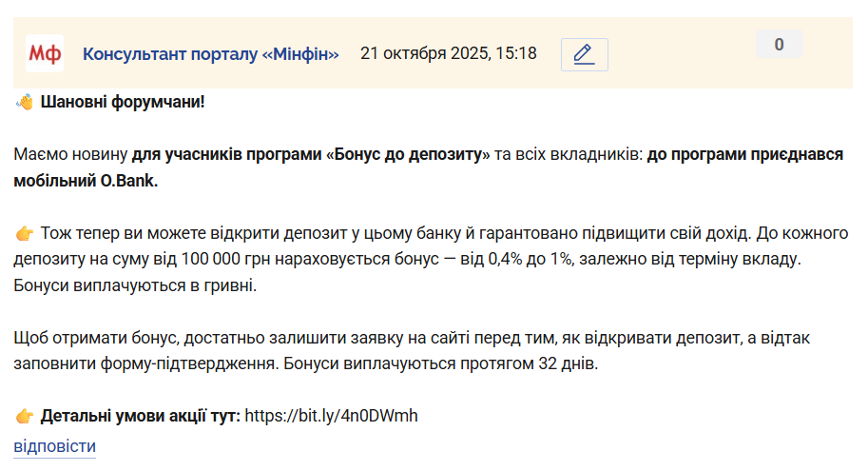Click the comment rating counter showing 0
The height and width of the screenshot is (471, 868).
pyautogui.click(x=779, y=45)
